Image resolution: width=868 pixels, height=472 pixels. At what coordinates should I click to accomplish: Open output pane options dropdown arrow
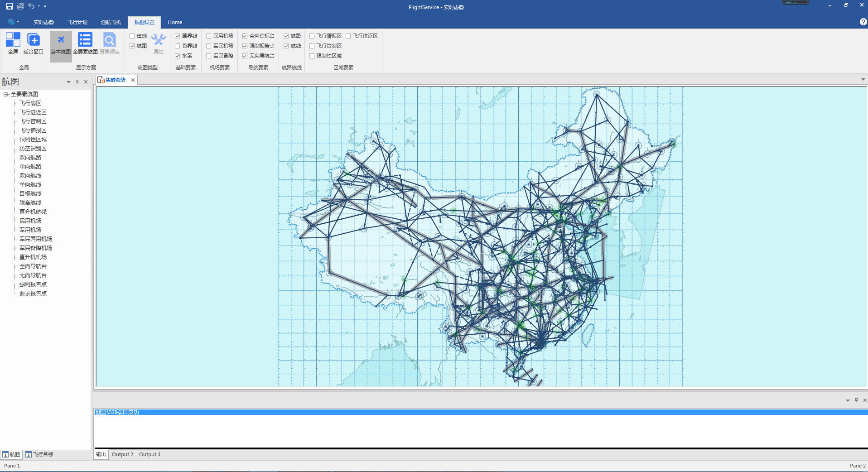pyautogui.click(x=848, y=400)
